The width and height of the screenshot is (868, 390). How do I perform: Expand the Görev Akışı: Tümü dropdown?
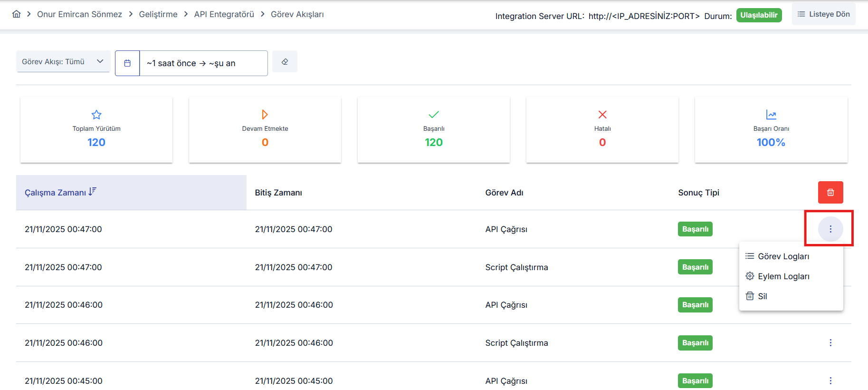point(63,62)
